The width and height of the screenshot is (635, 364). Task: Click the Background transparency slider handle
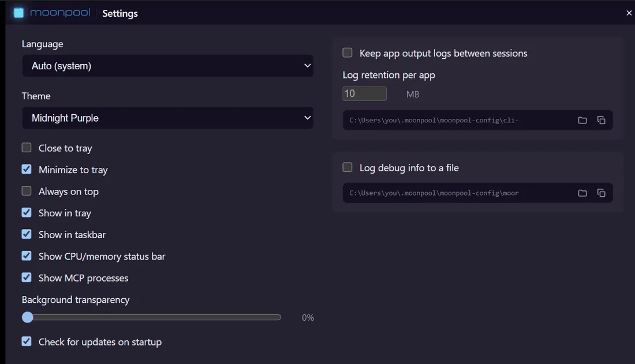pyautogui.click(x=28, y=317)
